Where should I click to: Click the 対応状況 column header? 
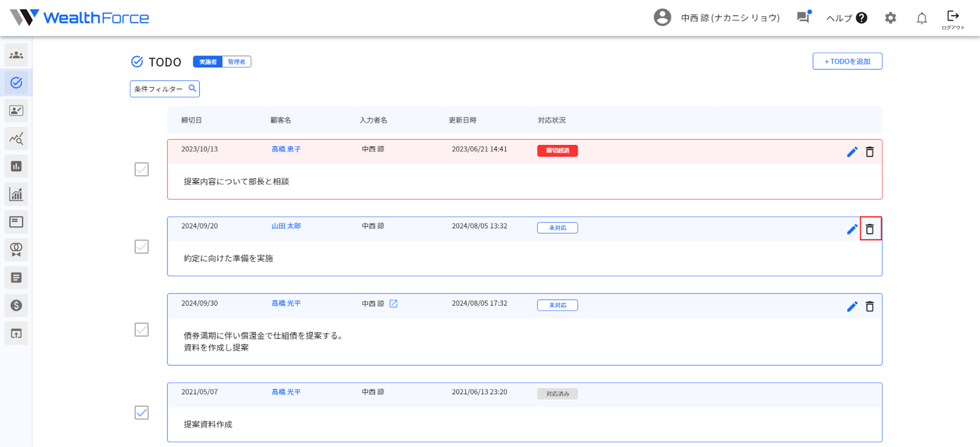(552, 121)
